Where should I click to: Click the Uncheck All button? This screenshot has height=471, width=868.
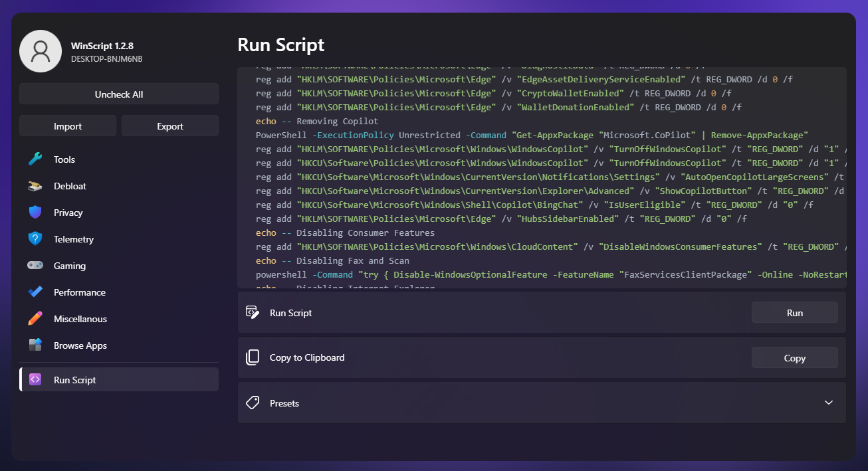tap(119, 94)
